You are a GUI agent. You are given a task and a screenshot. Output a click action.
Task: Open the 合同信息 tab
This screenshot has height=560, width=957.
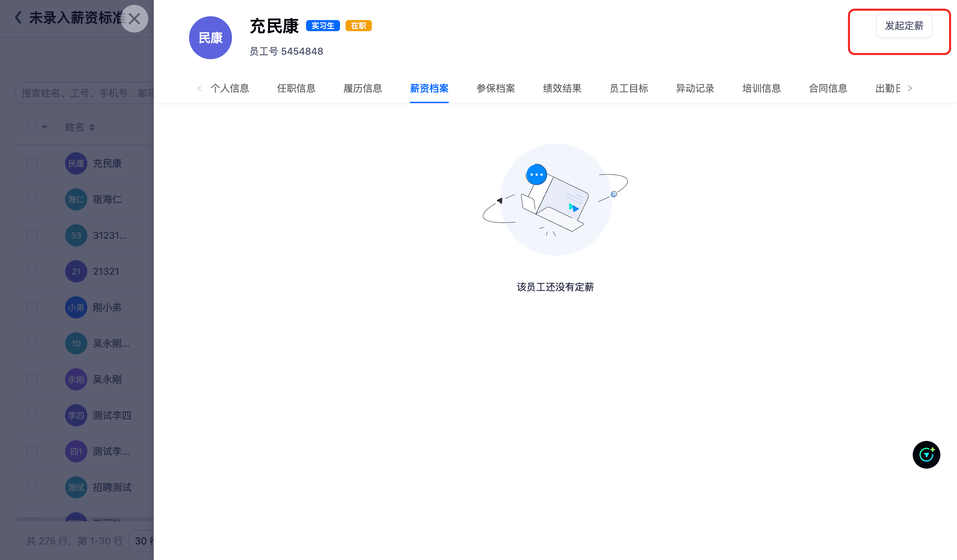[828, 89]
